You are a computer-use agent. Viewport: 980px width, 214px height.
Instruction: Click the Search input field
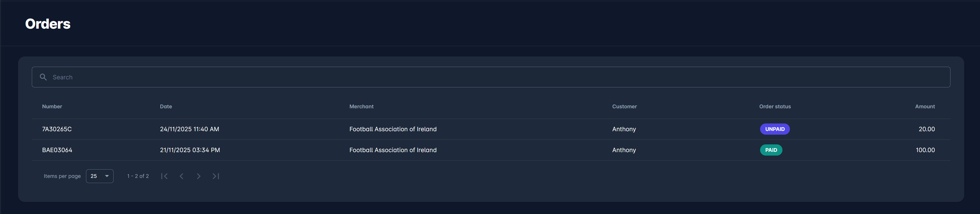(495, 77)
